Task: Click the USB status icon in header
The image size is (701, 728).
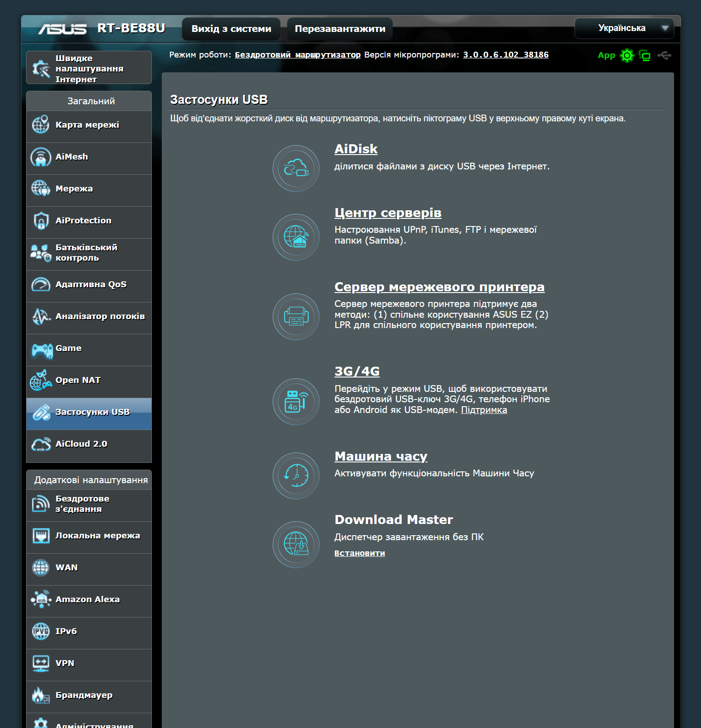Action: (x=664, y=55)
